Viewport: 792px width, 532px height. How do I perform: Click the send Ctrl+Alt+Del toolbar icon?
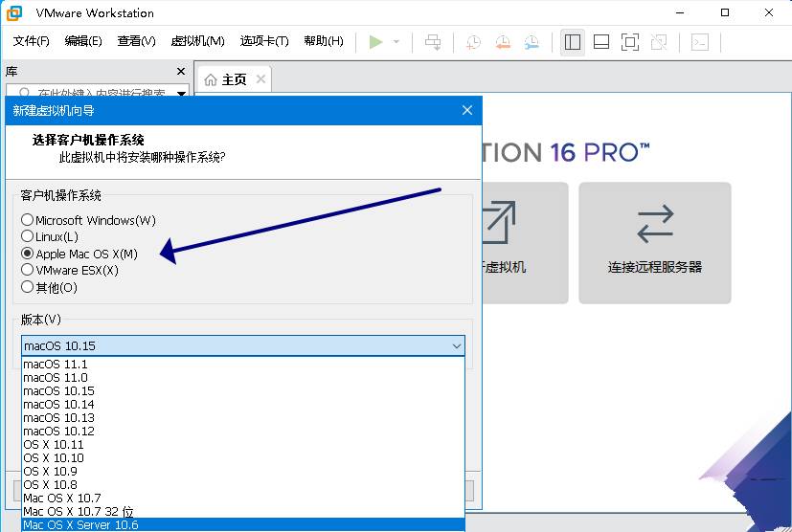433,42
